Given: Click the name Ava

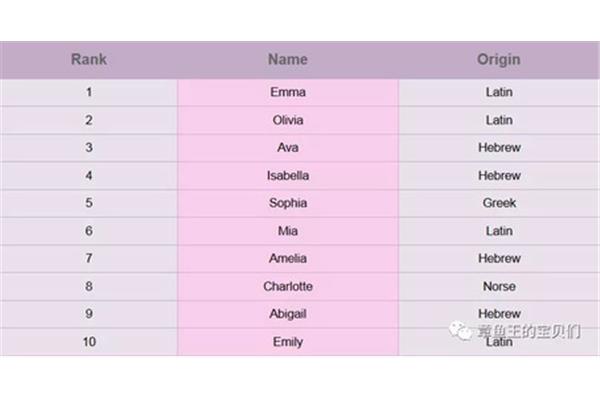Looking at the screenshot, I should pyautogui.click(x=288, y=148).
